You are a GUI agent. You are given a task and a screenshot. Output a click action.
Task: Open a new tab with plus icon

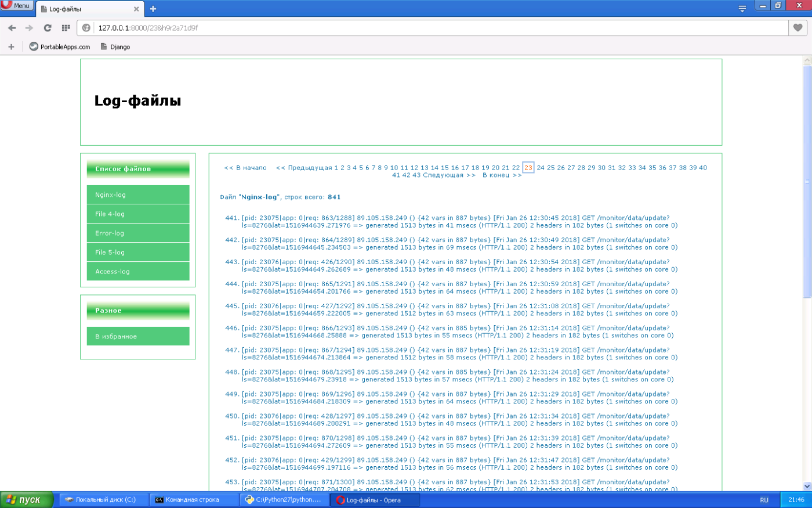153,9
